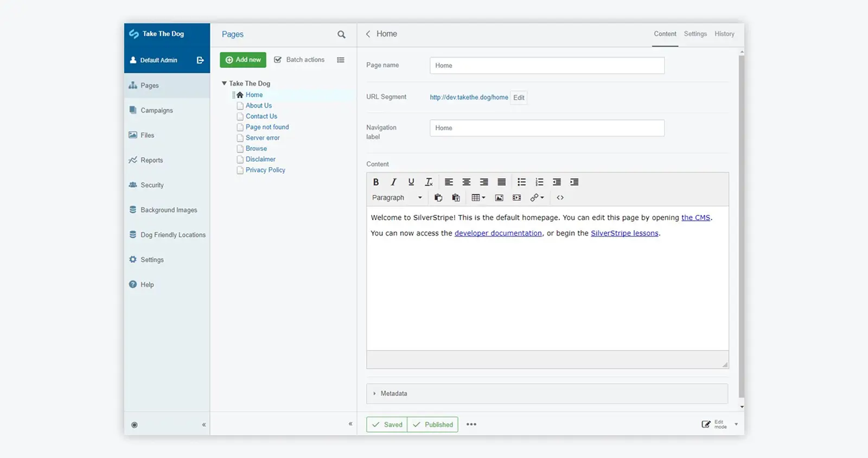Enable Batch actions checkbox
The height and width of the screenshot is (458, 868).
click(278, 60)
